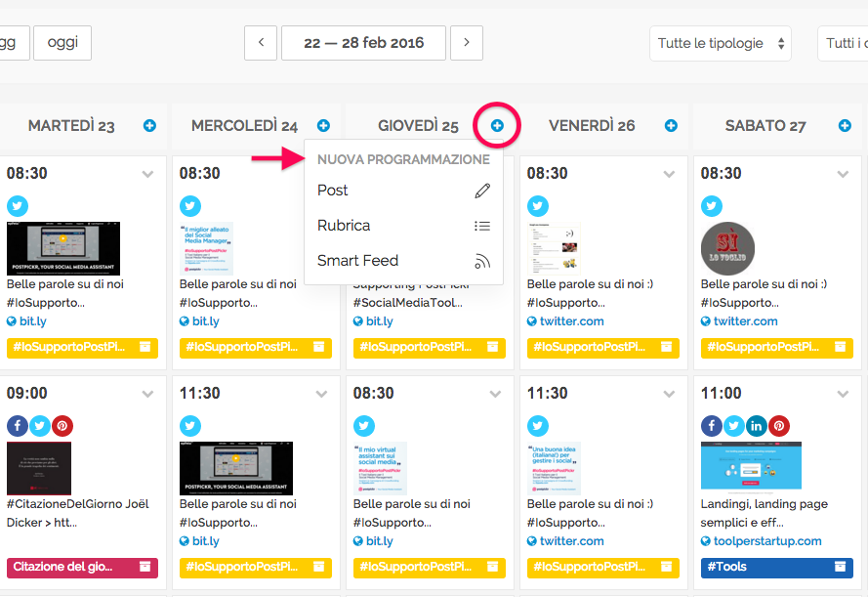Expand Martedì 09:00 post options chevron
Viewport: 868px width, 597px height.
pyautogui.click(x=147, y=394)
